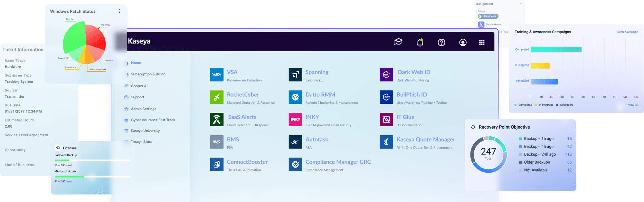Click the Backup < 1h ago legend swatch
Viewport: 644px width, 202px height.
[x=520, y=139]
